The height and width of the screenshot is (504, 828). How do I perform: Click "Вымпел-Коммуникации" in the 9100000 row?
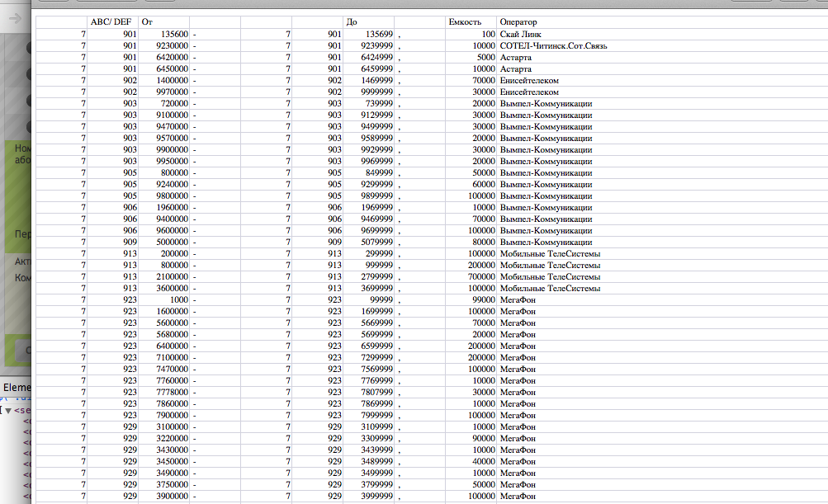tap(546, 115)
